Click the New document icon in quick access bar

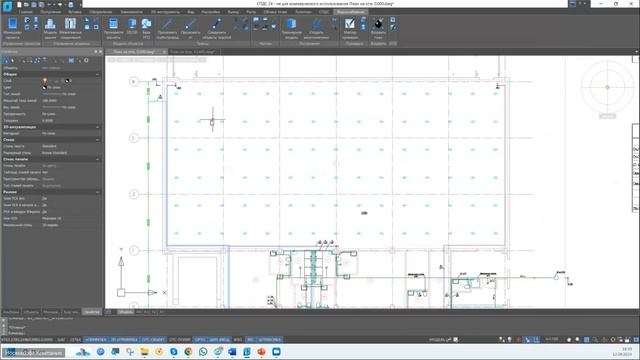coord(19,4)
